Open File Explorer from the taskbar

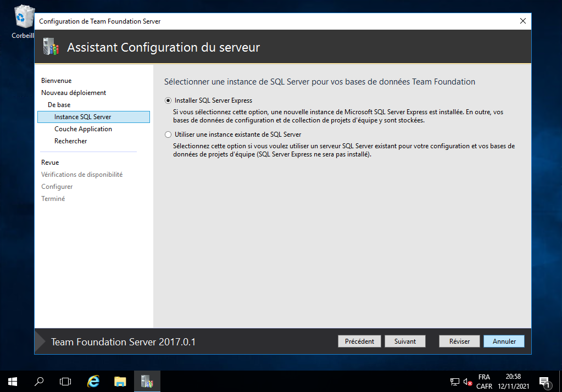120,381
